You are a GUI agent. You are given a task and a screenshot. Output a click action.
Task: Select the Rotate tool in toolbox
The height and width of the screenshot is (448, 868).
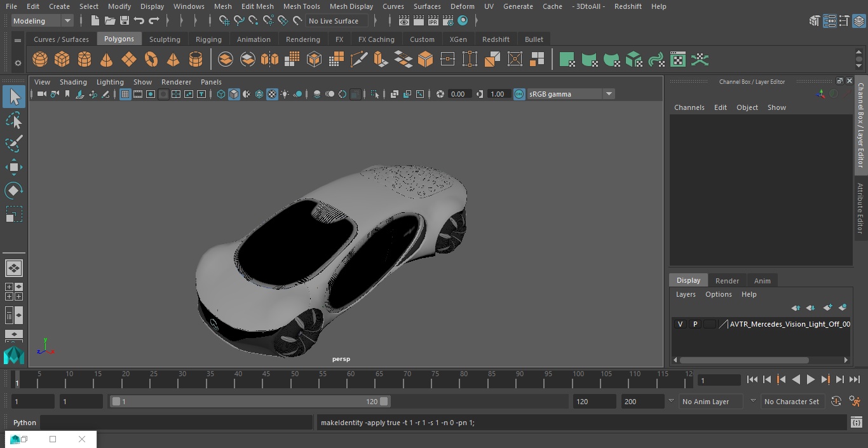(14, 191)
